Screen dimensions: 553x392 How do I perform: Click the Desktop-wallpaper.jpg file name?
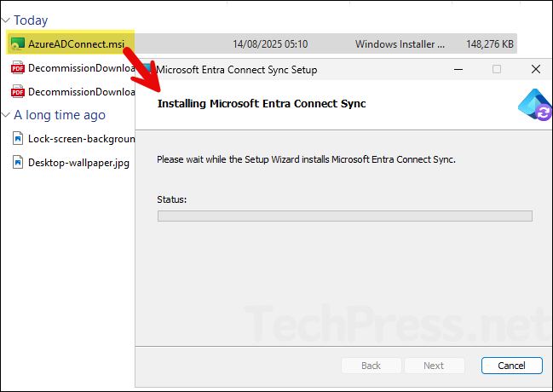pos(78,163)
